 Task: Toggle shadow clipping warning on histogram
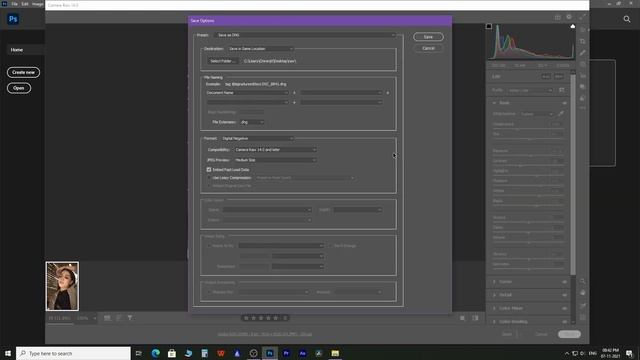489,26
